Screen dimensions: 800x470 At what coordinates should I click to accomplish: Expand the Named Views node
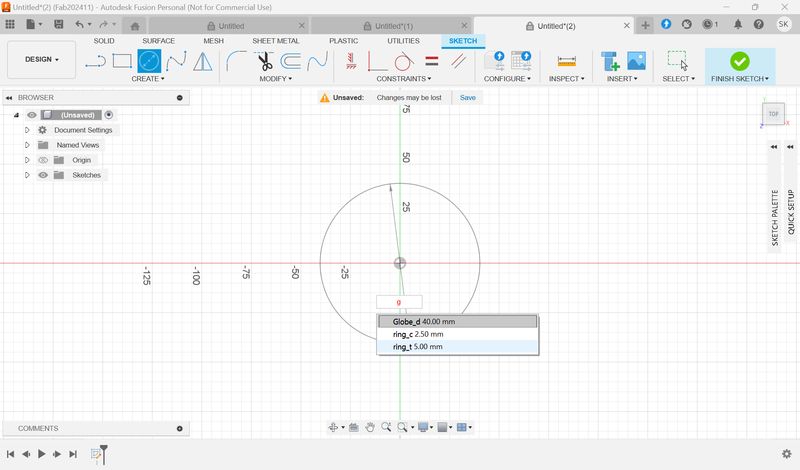[27, 145]
